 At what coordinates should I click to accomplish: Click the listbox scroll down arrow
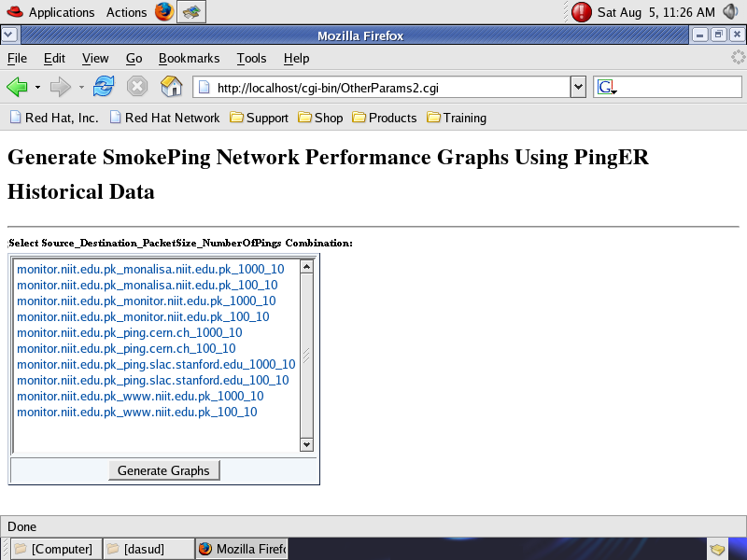click(x=306, y=444)
